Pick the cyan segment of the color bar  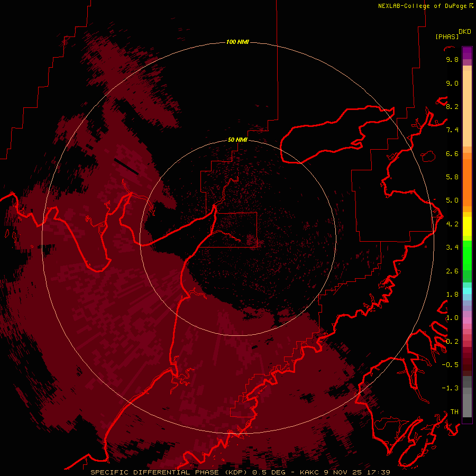coord(467,291)
